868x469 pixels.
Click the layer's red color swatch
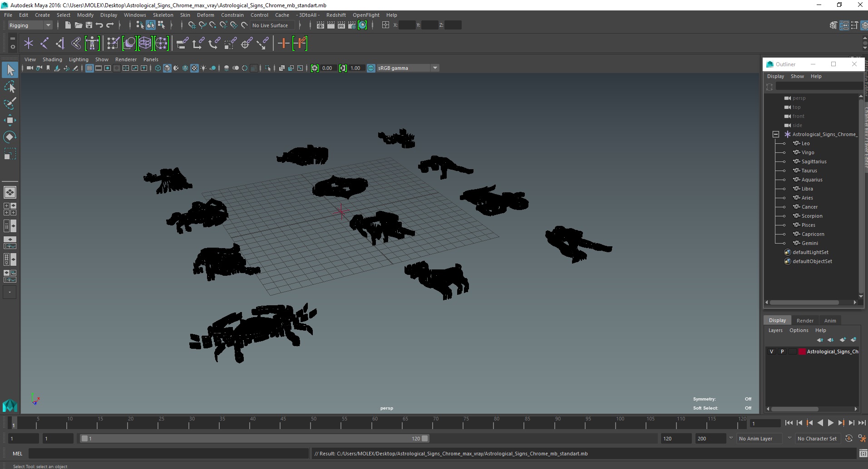(802, 352)
